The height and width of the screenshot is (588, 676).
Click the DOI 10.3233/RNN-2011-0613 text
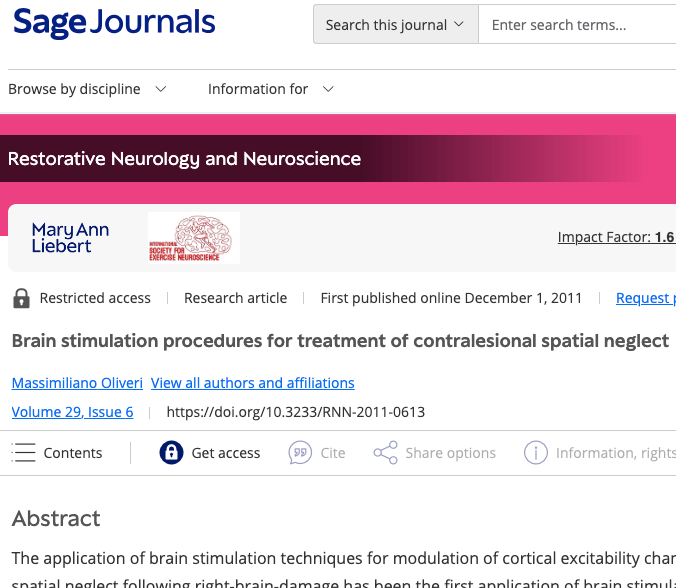pos(296,412)
